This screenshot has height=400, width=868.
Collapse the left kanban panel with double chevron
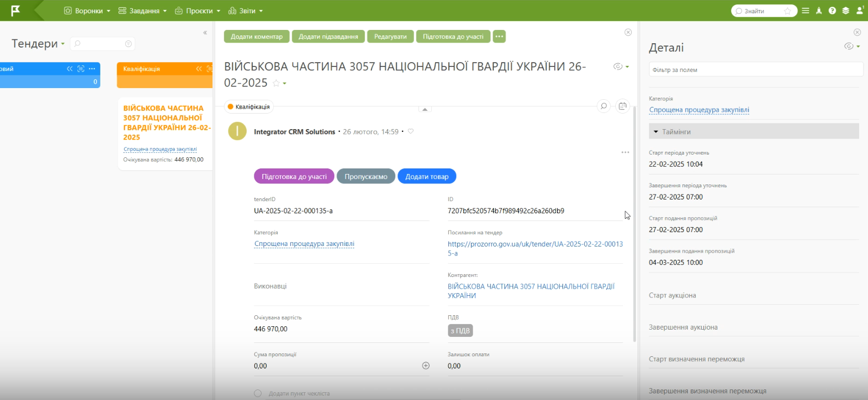pos(205,33)
